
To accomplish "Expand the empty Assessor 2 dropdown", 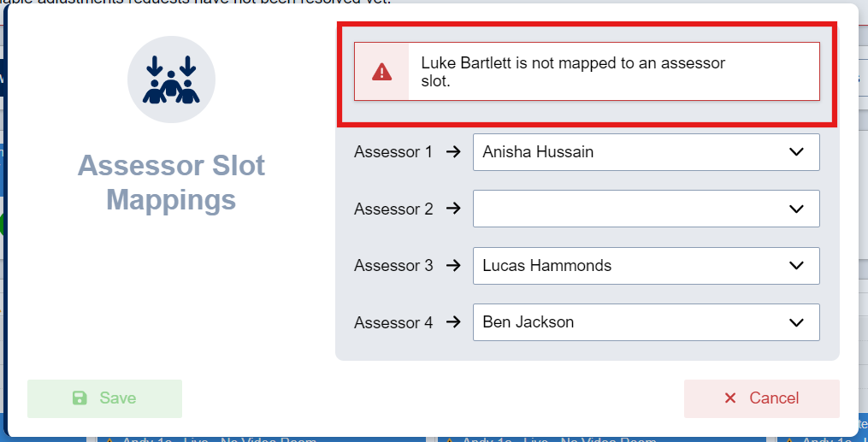I will 646,209.
